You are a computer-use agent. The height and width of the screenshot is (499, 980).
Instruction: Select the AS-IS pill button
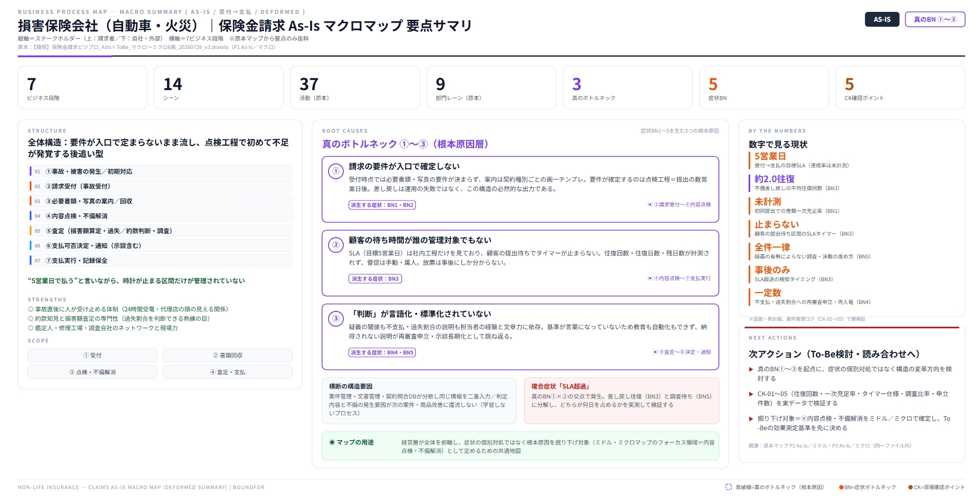882,19
